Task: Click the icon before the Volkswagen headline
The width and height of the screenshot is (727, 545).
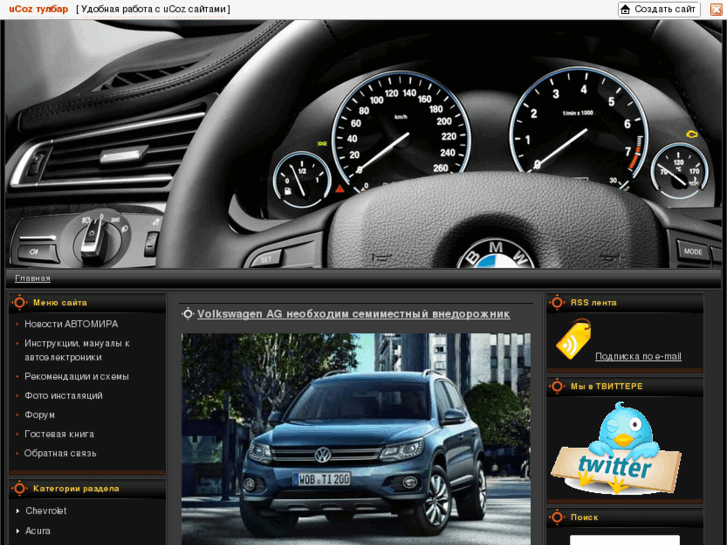Action: (187, 314)
